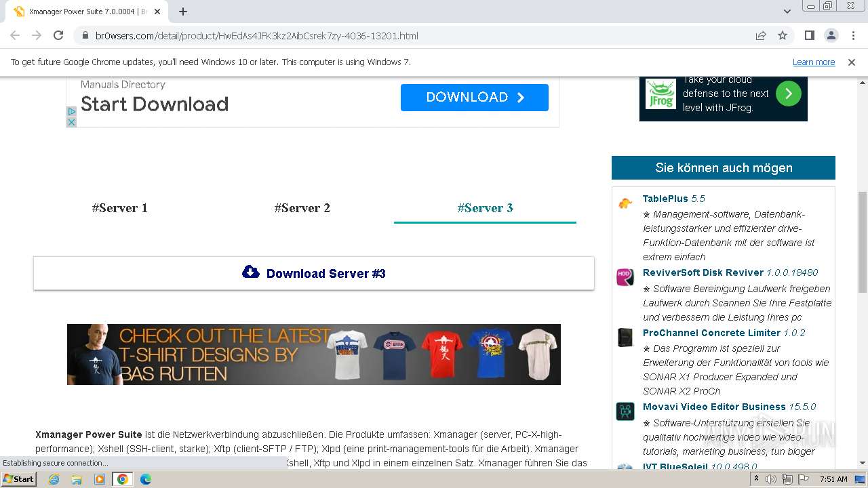868x488 pixels.
Task: Open Windows Media Player from taskbar
Action: (100, 479)
